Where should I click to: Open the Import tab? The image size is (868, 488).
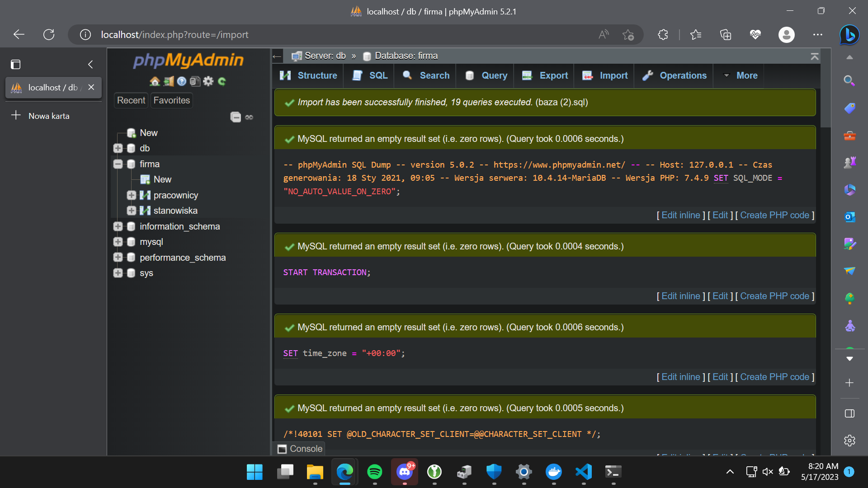click(x=604, y=75)
